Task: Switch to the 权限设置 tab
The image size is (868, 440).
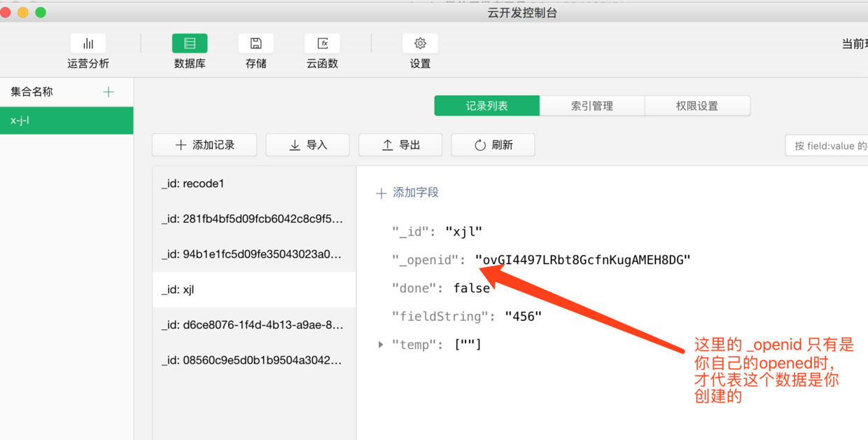Action: (697, 106)
